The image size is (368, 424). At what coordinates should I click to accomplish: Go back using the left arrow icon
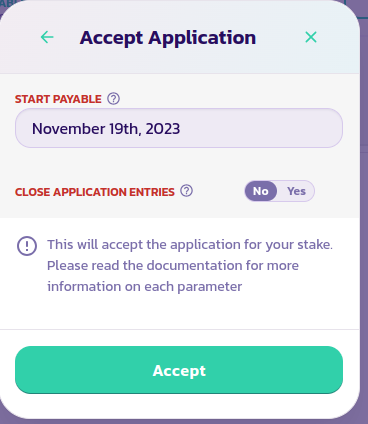point(47,37)
